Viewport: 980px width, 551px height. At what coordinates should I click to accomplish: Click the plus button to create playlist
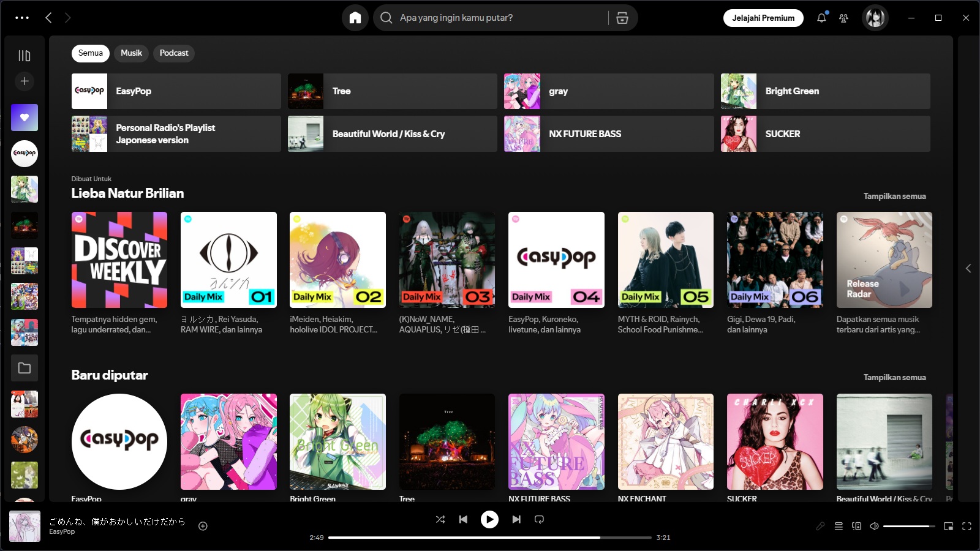point(24,81)
